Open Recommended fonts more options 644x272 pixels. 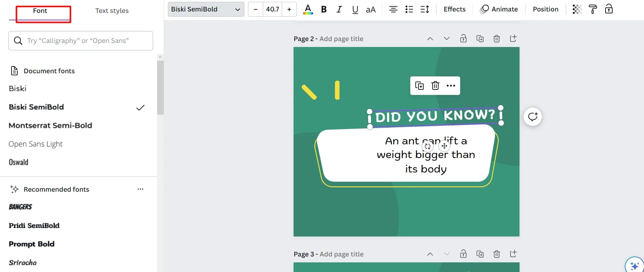[140, 189]
